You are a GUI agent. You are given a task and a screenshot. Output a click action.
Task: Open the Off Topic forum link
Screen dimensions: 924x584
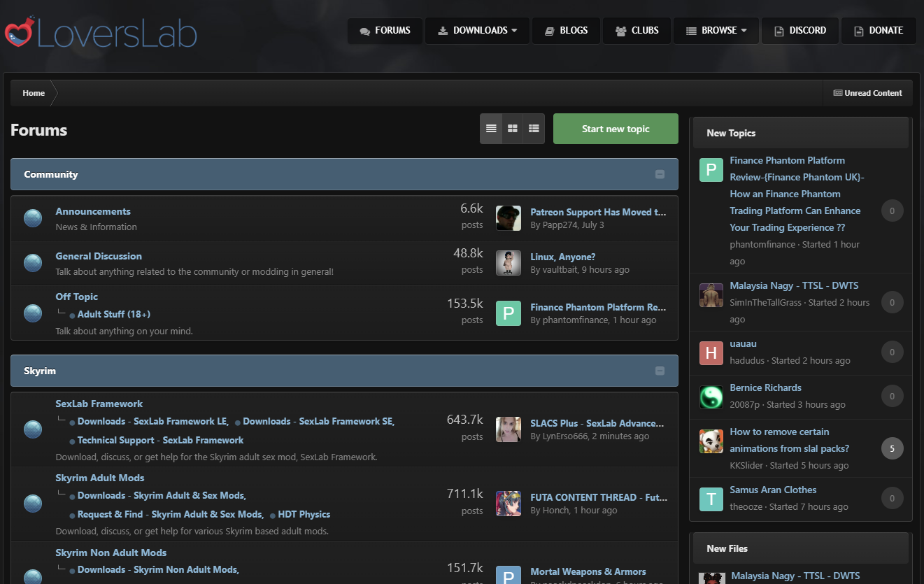(x=77, y=297)
